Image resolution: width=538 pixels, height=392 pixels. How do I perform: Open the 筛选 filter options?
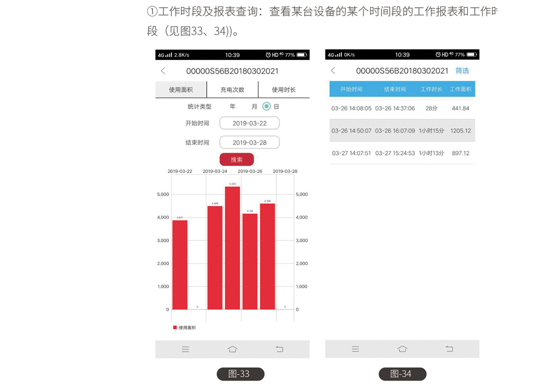coord(462,71)
